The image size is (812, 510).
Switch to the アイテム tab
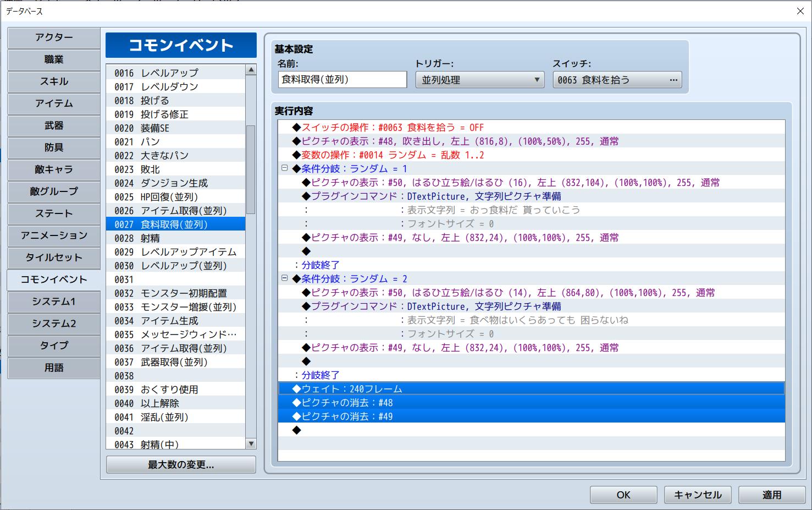click(54, 103)
